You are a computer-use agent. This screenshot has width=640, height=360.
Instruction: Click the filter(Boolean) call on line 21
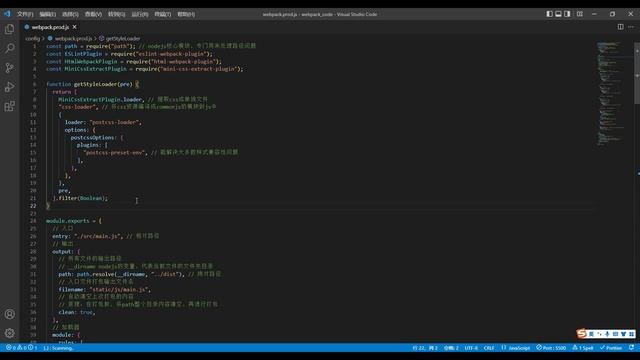click(x=82, y=198)
